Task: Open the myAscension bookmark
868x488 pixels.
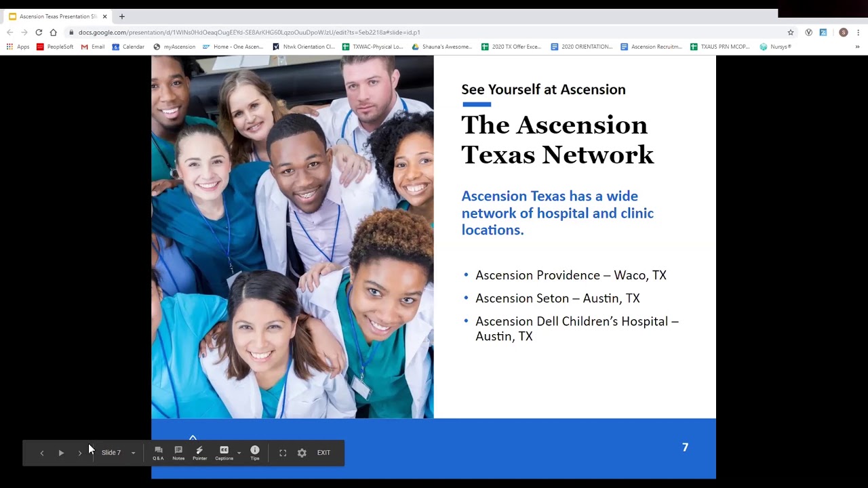Action: coord(174,47)
